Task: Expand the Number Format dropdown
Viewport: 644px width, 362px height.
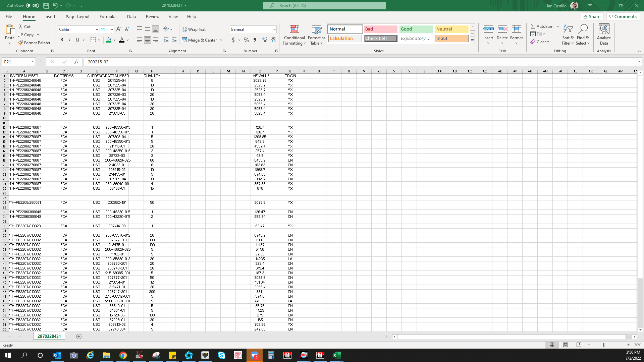Action: 274,29
